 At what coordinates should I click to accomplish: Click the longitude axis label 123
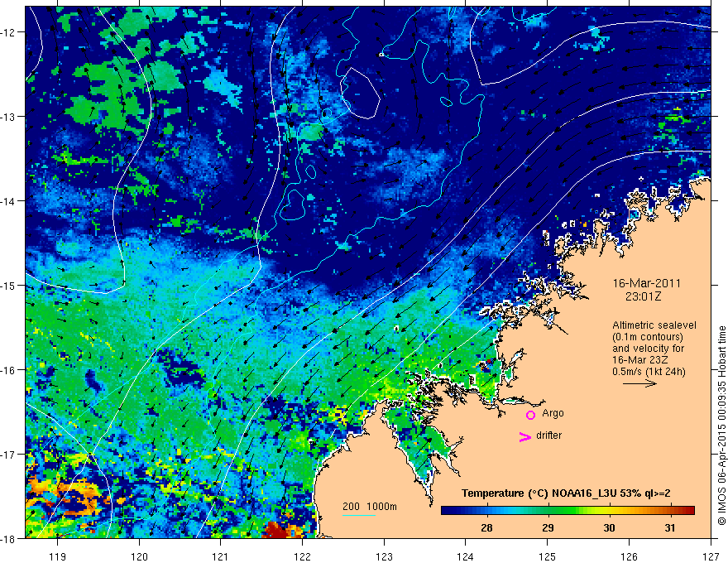coord(384,556)
